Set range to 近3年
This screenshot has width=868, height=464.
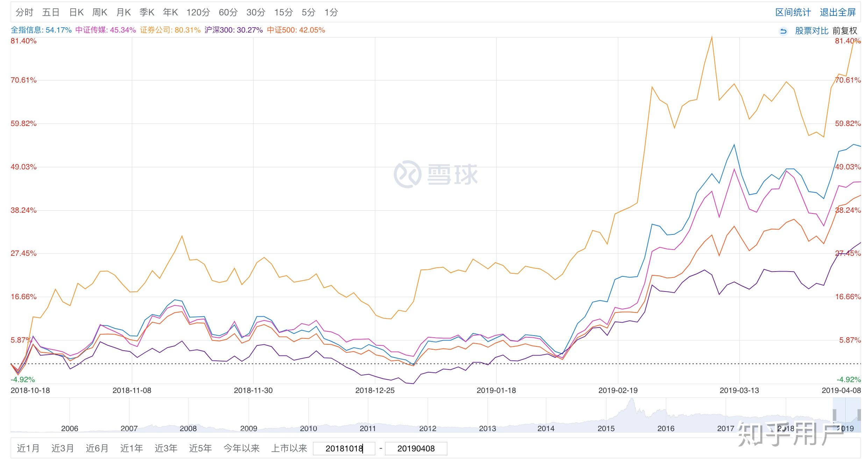click(x=166, y=448)
